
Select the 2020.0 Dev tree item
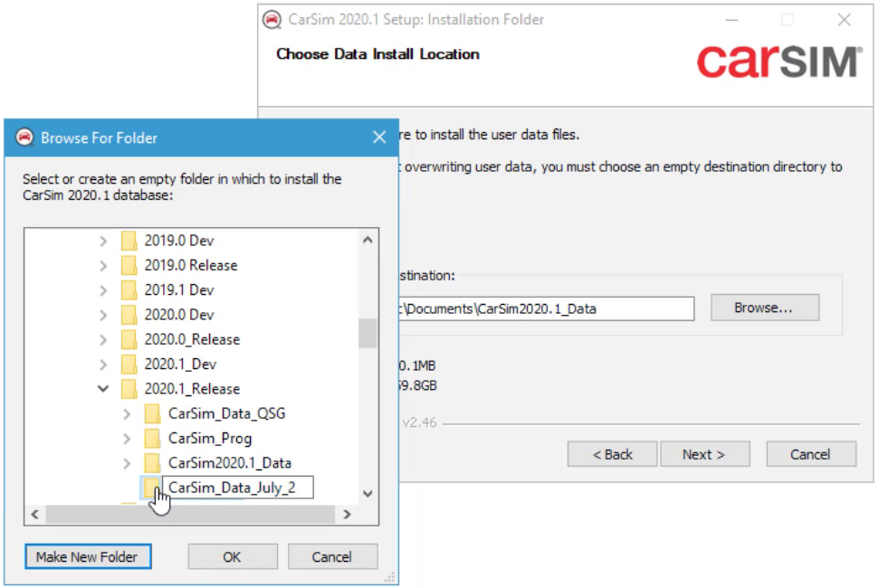(x=179, y=314)
